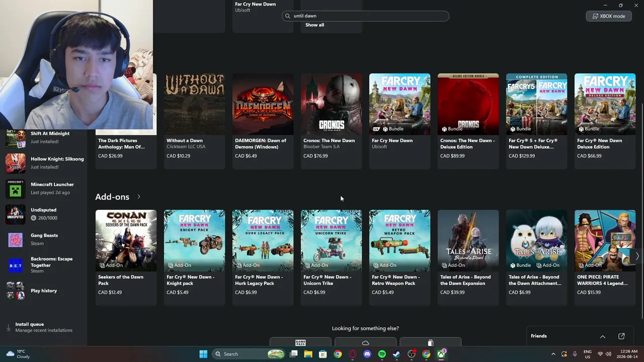The image size is (644, 362).
Task: Open Discord from the taskbar
Action: click(x=367, y=354)
